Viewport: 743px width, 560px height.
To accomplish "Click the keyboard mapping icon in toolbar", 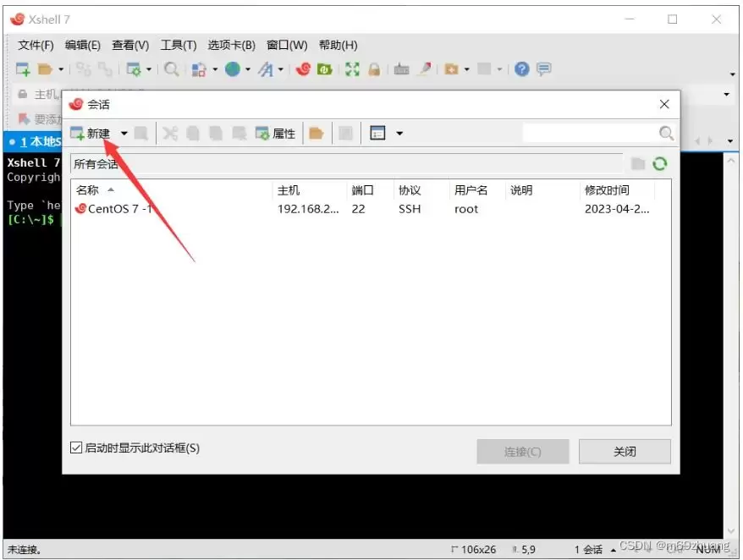I will [401, 69].
